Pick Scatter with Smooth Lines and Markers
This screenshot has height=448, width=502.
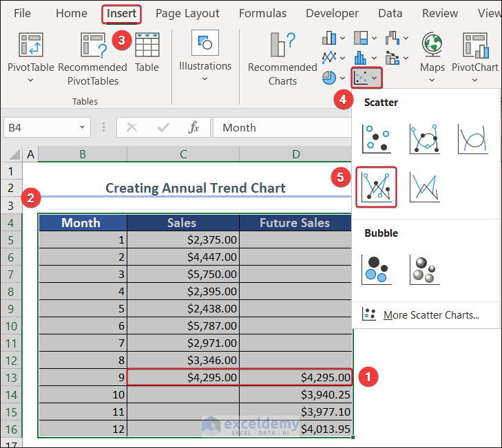pos(424,138)
